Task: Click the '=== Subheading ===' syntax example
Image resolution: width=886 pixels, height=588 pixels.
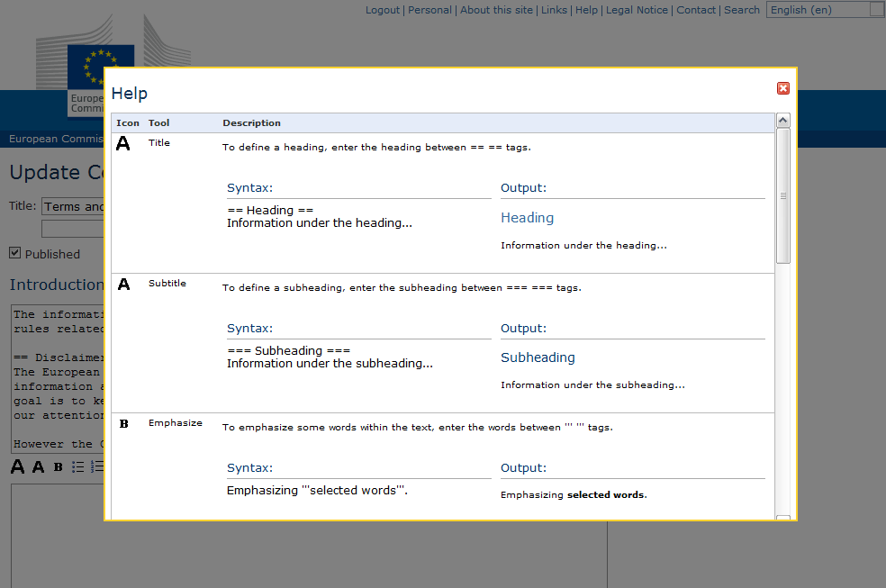Action: pyautogui.click(x=289, y=351)
